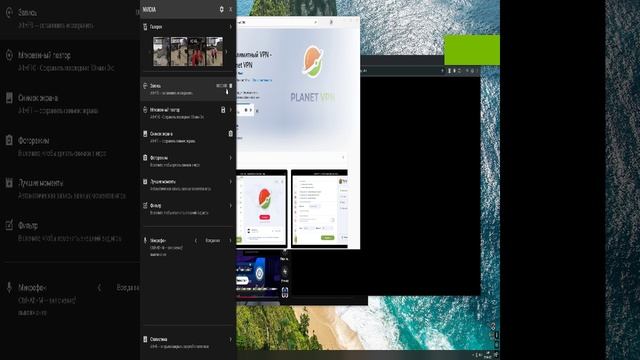The width and height of the screenshot is (640, 360).
Task: Close the NVIDIA overlay panel
Action: click(231, 9)
